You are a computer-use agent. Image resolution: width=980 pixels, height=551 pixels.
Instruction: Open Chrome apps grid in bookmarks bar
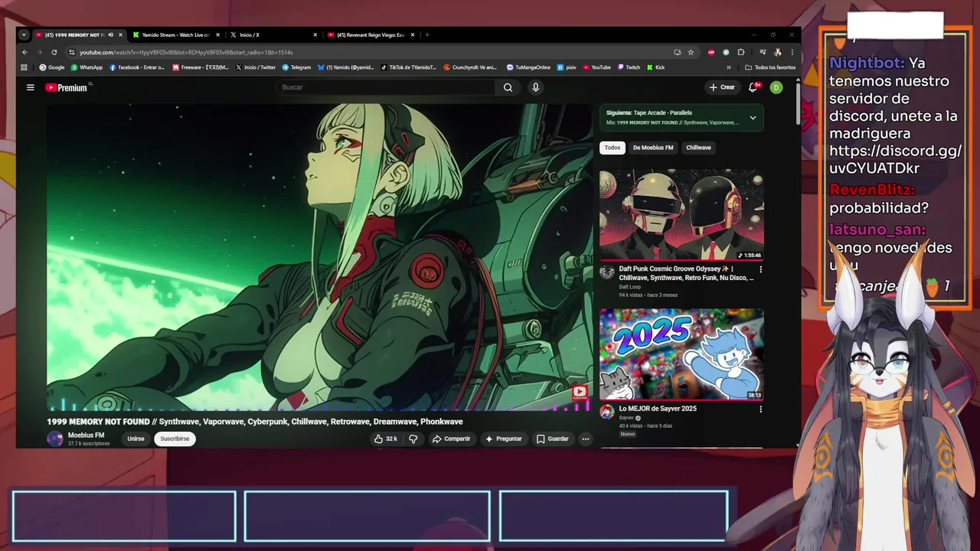click(x=24, y=67)
